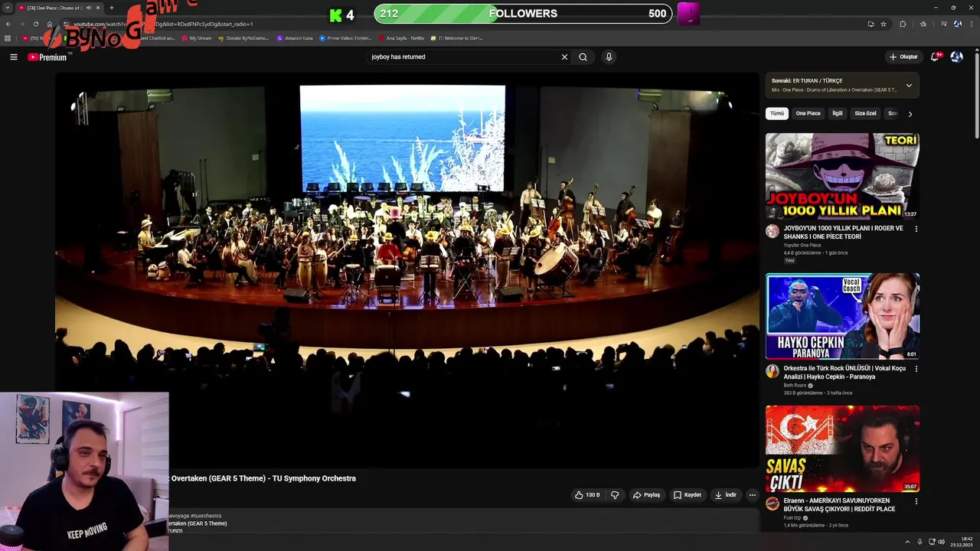Open Chrome profile avatar
Image resolution: width=980 pixels, height=551 pixels.
pyautogui.click(x=957, y=24)
